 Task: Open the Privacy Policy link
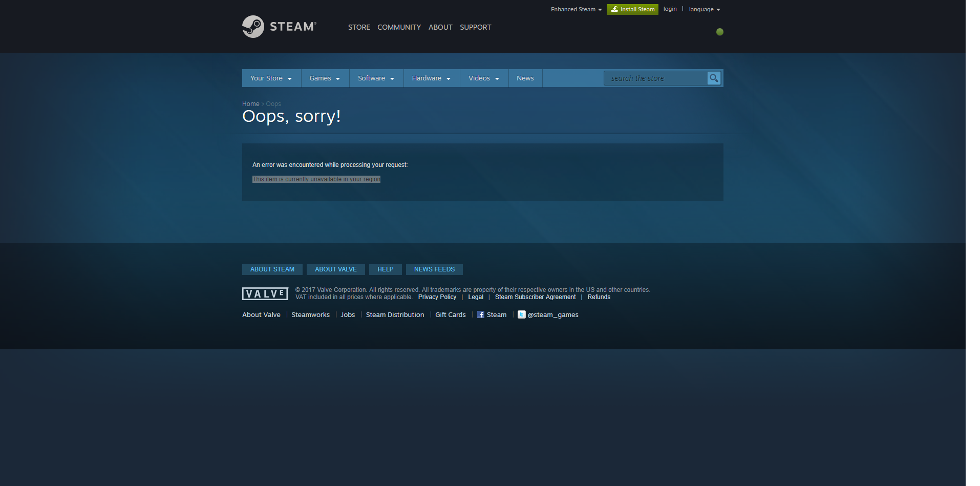[x=437, y=297]
